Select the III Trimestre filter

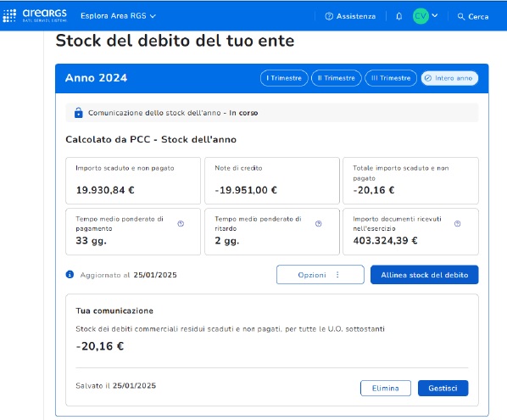[391, 78]
